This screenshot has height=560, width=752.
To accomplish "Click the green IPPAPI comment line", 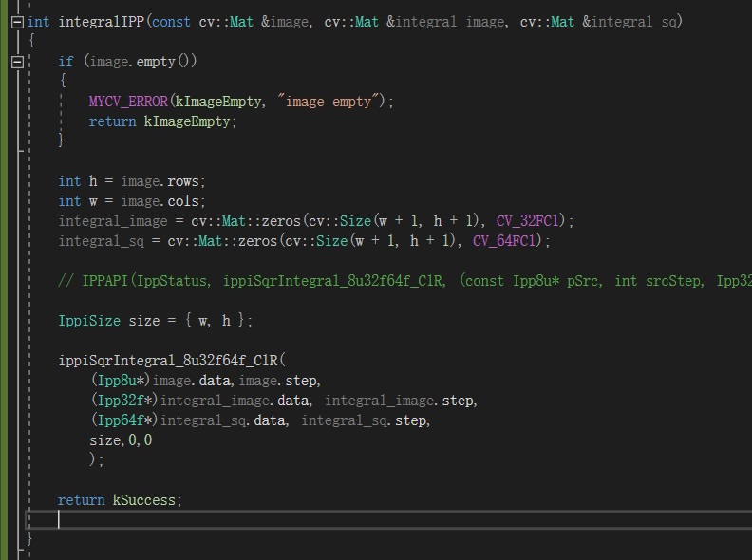I will click(x=404, y=282).
